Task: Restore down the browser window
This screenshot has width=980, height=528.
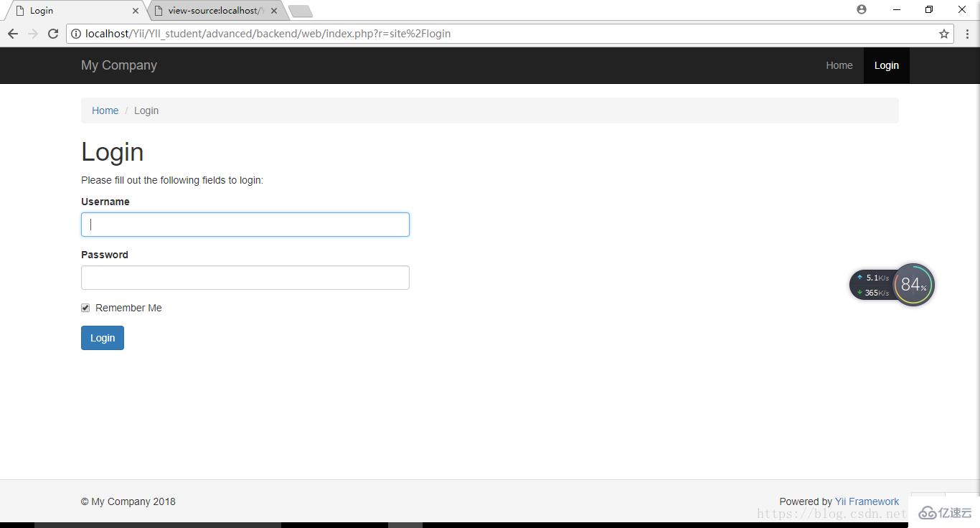Action: click(929, 9)
